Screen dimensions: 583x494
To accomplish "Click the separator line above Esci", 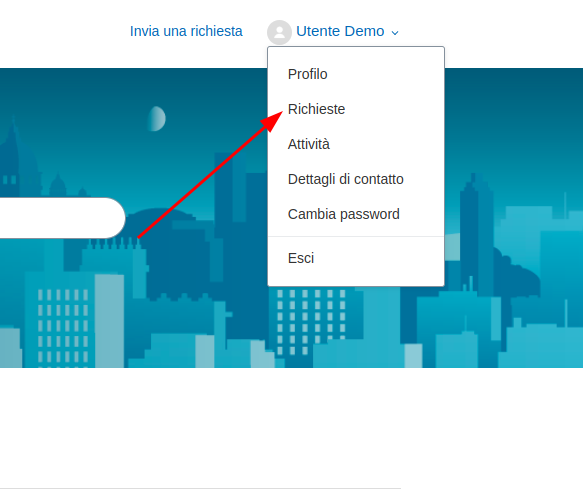I will point(356,236).
